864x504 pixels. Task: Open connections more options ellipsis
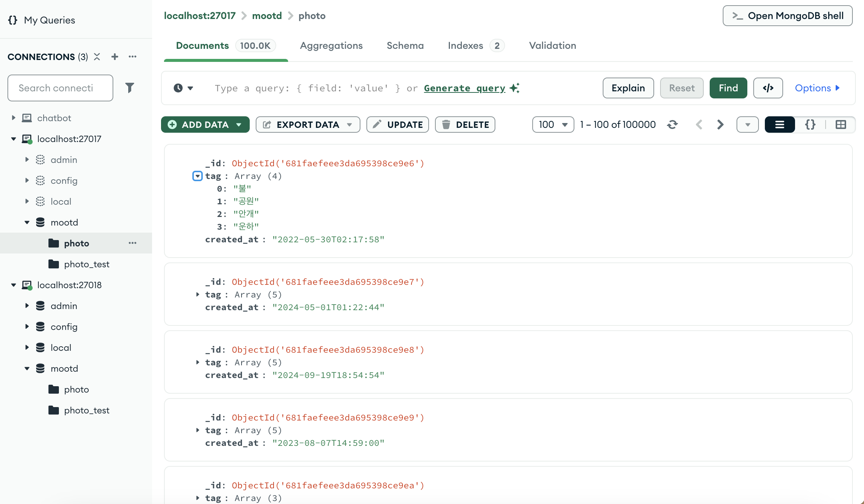tap(132, 57)
